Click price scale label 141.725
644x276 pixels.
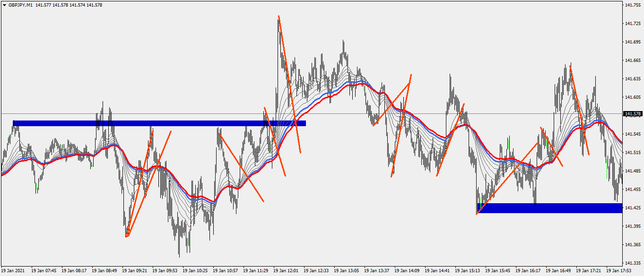tap(633, 23)
